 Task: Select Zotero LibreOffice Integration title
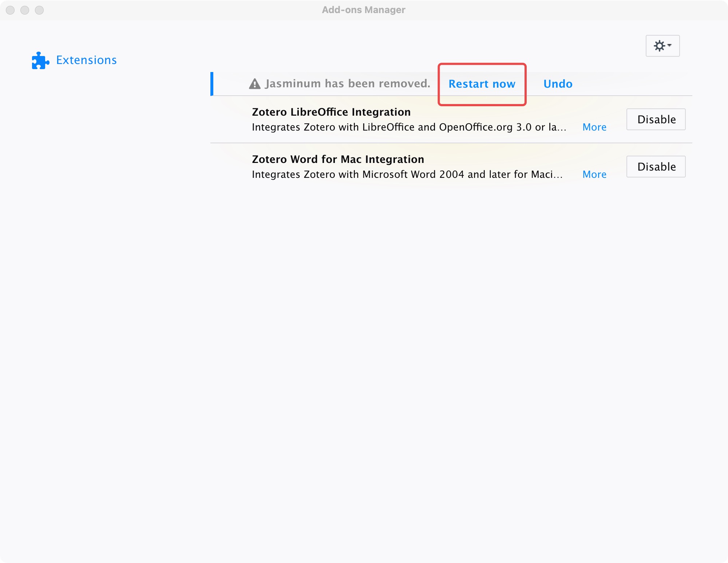331,112
